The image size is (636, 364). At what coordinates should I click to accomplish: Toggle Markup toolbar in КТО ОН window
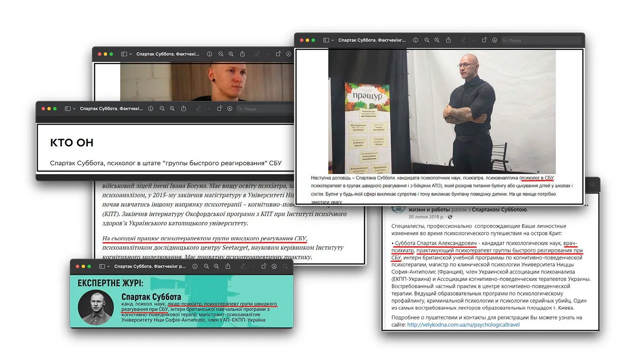(x=230, y=109)
